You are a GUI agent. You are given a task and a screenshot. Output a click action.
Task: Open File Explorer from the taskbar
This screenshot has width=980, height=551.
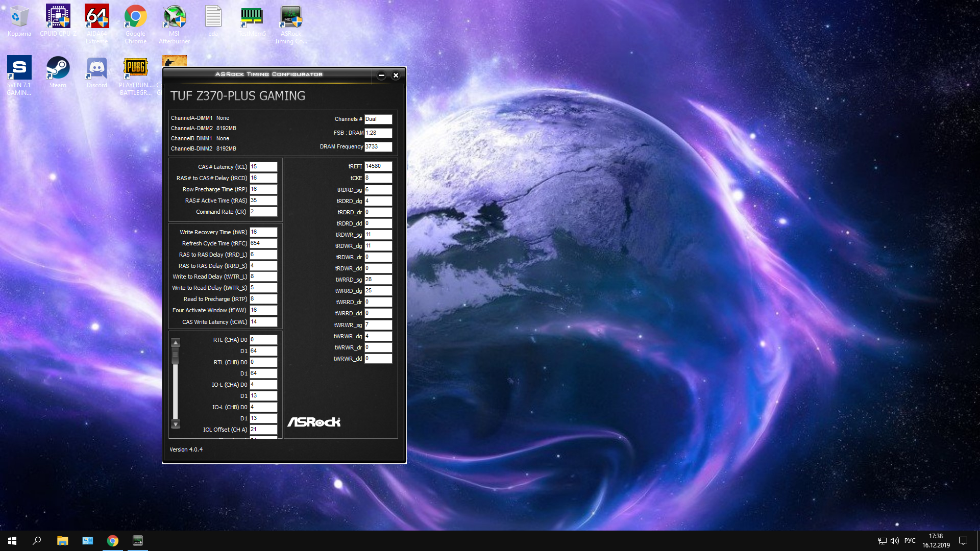(x=62, y=540)
